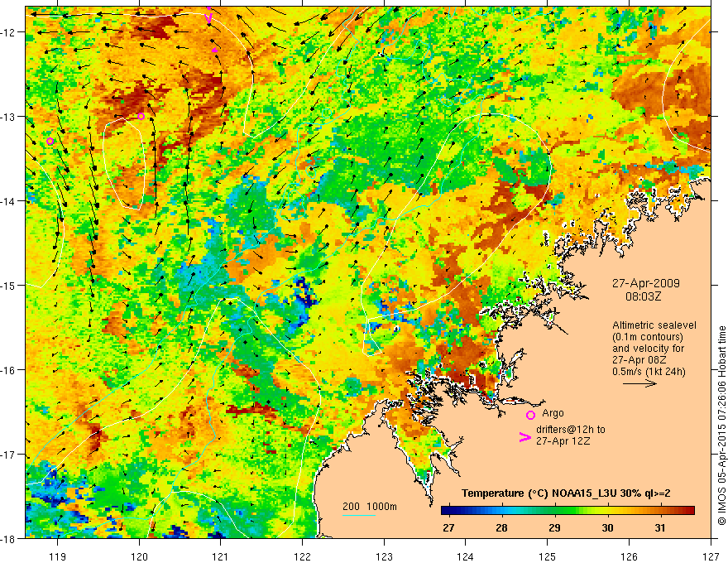
Task: Click the longitude axis label '122'
Action: tap(302, 556)
